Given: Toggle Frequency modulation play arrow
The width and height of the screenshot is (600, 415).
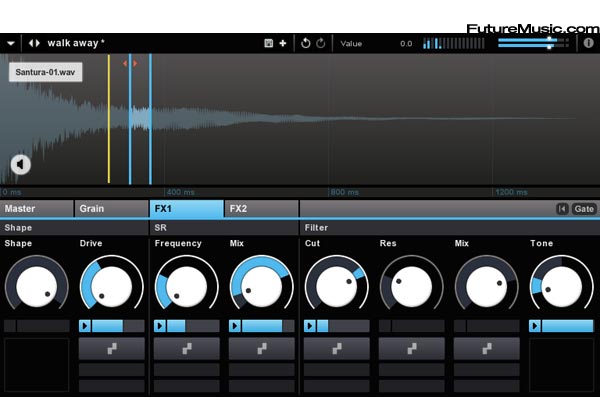Looking at the screenshot, I should [x=160, y=326].
